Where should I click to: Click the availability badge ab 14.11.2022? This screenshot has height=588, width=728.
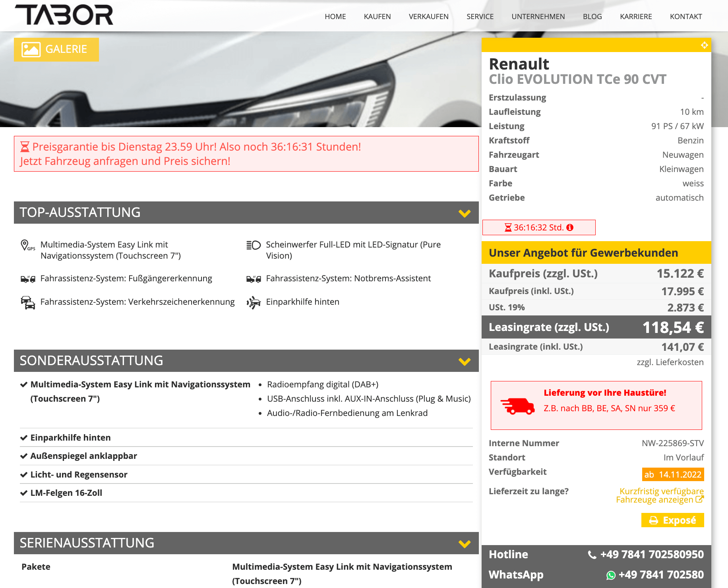(x=673, y=475)
